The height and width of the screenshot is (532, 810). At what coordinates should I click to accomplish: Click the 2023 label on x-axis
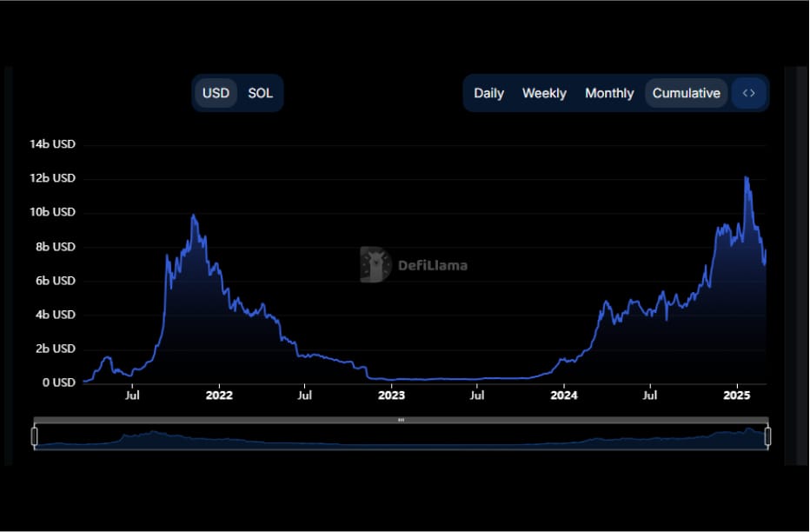391,396
